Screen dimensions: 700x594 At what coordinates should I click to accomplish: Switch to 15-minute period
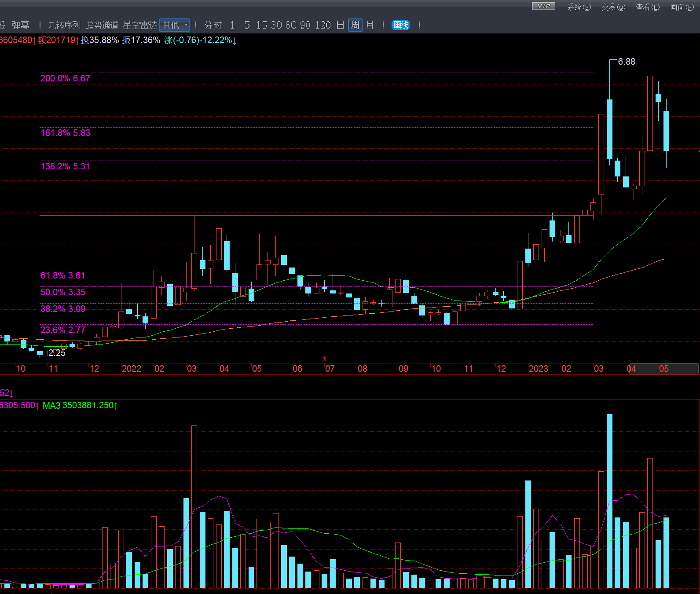(261, 25)
